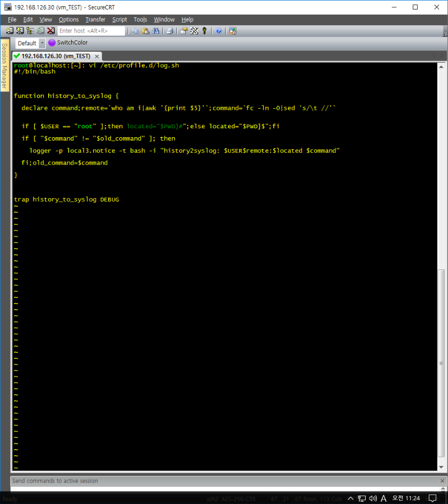Click the purple SwitchColor button

(68, 43)
